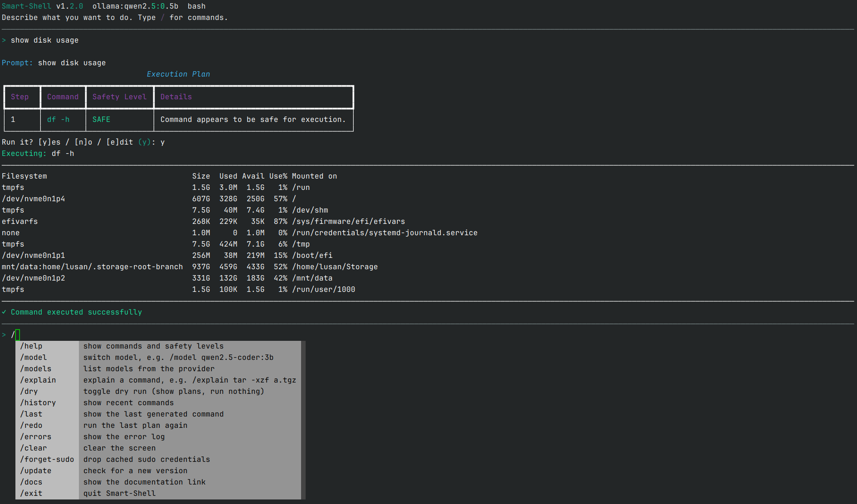Choose the /model command entry
Screen dimensions: 857x504
(x=158, y=358)
